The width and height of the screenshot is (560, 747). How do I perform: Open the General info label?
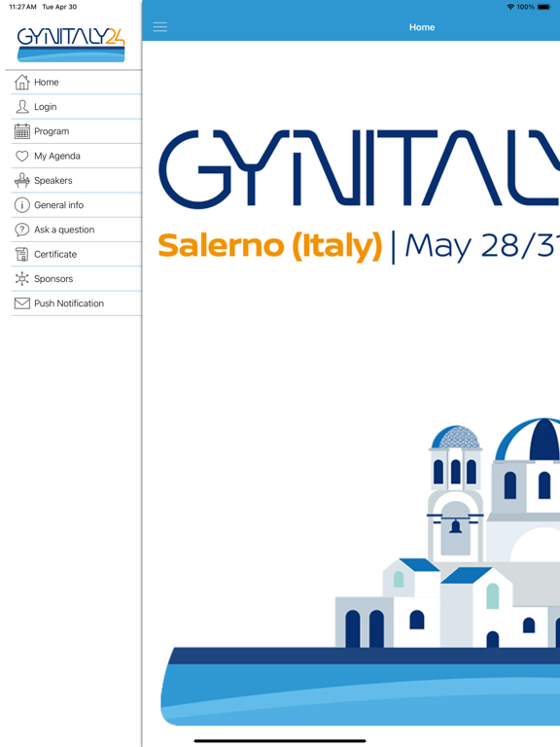tap(58, 205)
